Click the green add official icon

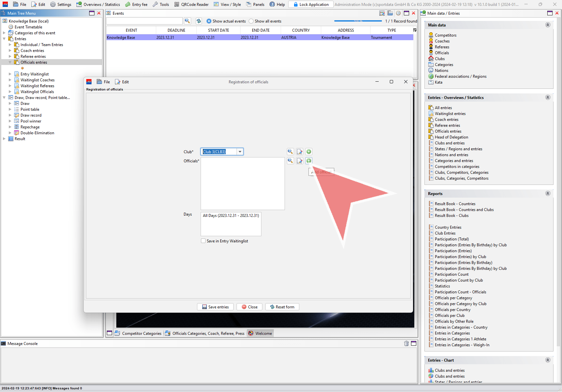tap(309, 161)
